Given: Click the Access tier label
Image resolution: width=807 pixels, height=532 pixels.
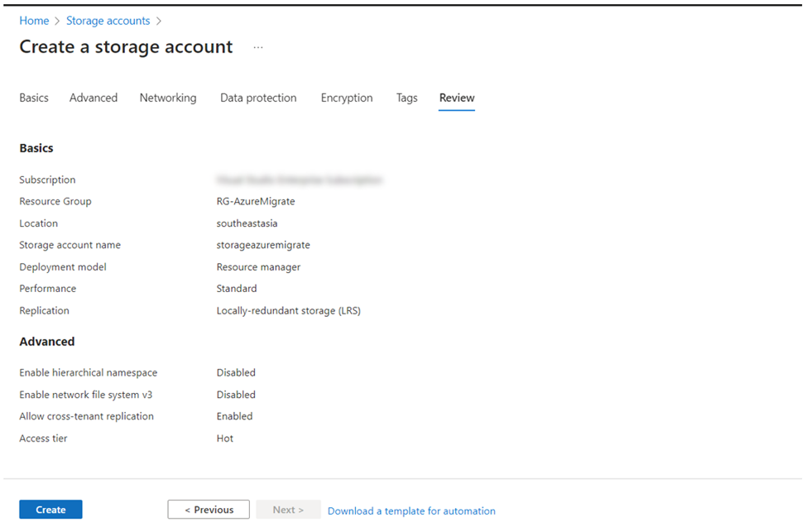Looking at the screenshot, I should point(43,439).
